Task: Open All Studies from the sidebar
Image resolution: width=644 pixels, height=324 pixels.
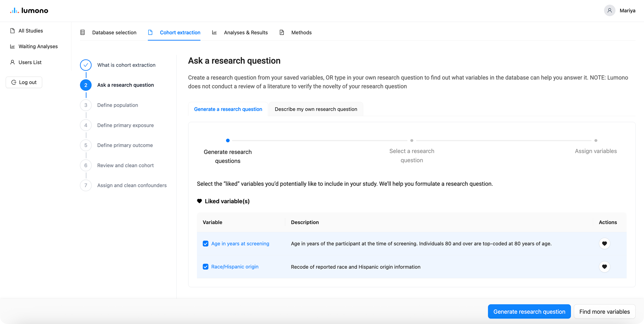Action: [12, 30]
